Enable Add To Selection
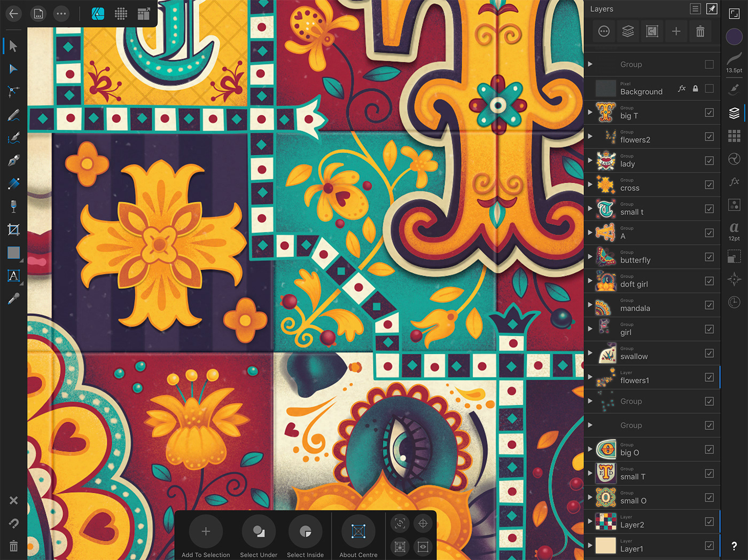The width and height of the screenshot is (748, 560). tap(206, 537)
